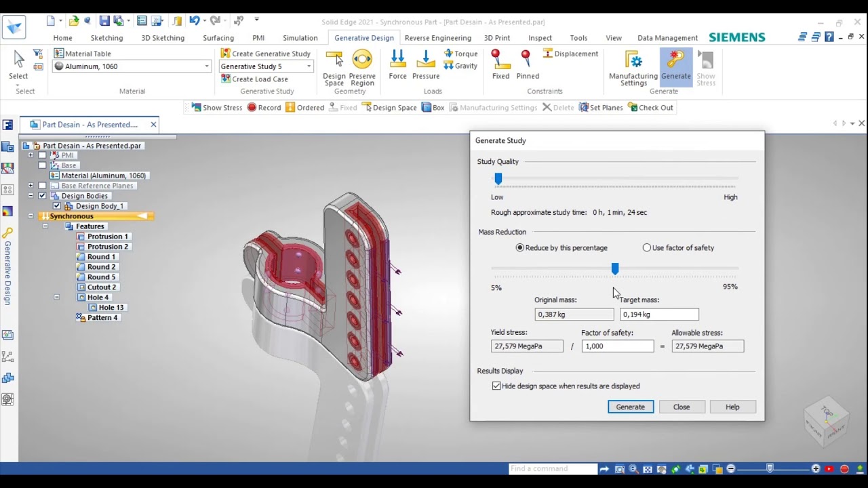Open the Solid Edge application button
The width and height of the screenshot is (868, 488).
14,27
